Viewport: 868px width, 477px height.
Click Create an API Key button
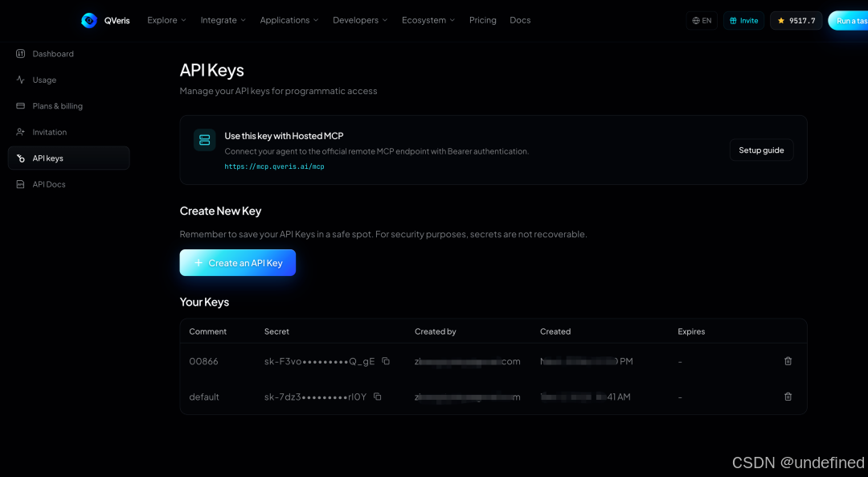pyautogui.click(x=237, y=262)
